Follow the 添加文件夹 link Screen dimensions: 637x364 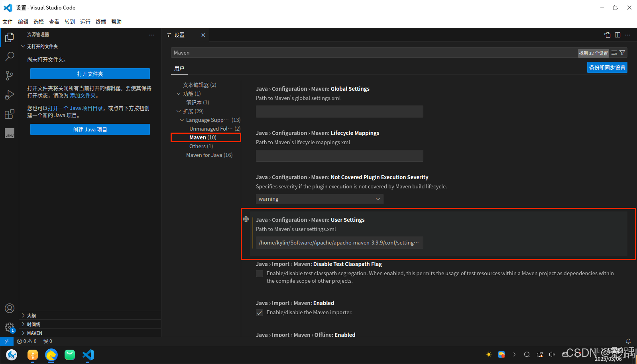coord(83,96)
